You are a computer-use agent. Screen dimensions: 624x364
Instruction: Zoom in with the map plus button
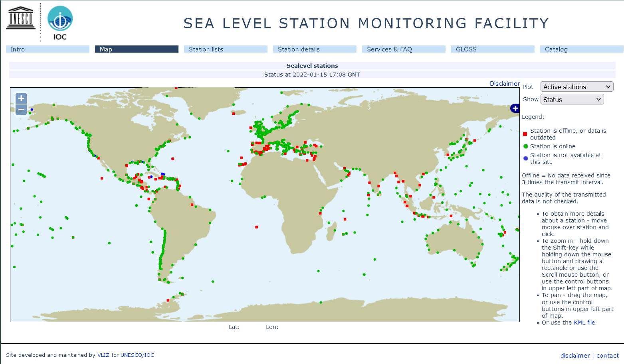tap(21, 98)
